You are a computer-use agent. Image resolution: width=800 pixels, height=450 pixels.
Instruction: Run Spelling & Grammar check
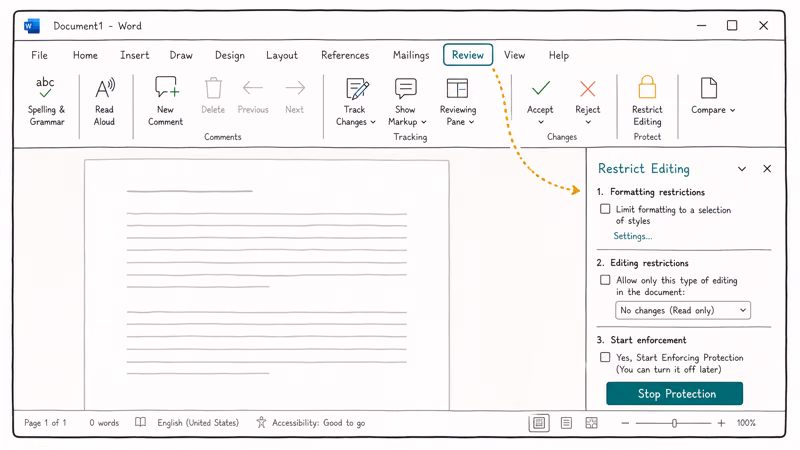46,101
